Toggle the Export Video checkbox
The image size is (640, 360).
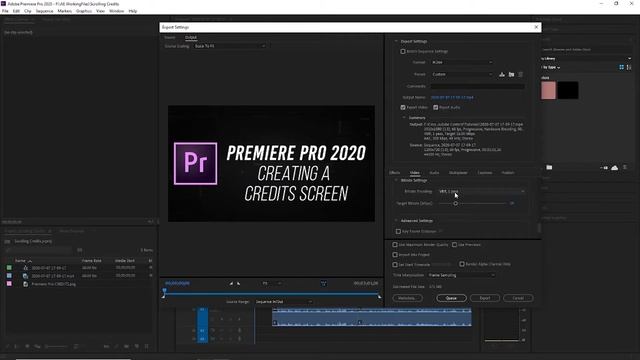point(403,107)
